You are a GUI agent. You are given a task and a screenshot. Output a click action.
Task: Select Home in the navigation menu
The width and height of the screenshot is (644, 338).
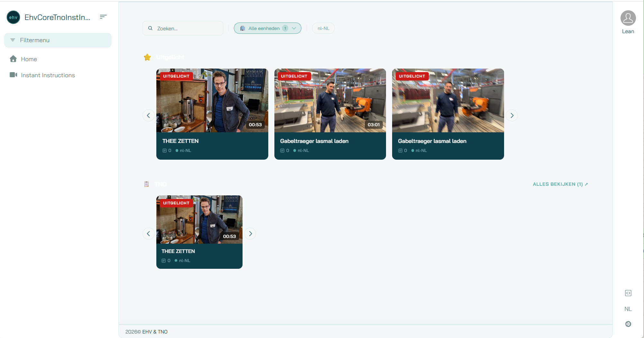29,59
